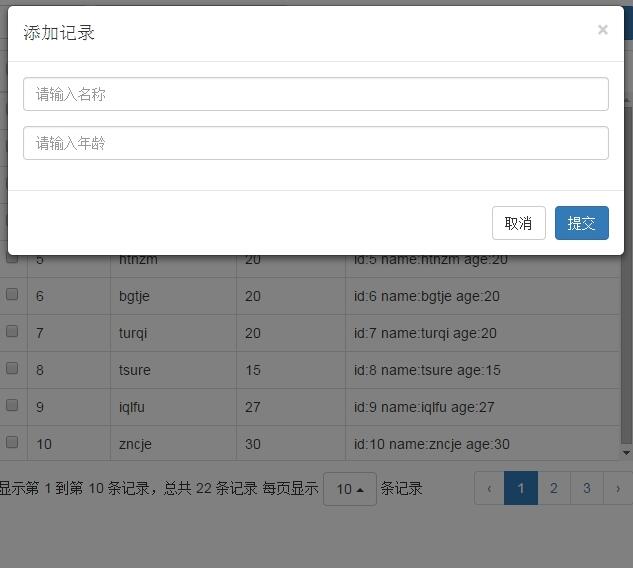Open the page size dropdown showing 10

pos(349,489)
